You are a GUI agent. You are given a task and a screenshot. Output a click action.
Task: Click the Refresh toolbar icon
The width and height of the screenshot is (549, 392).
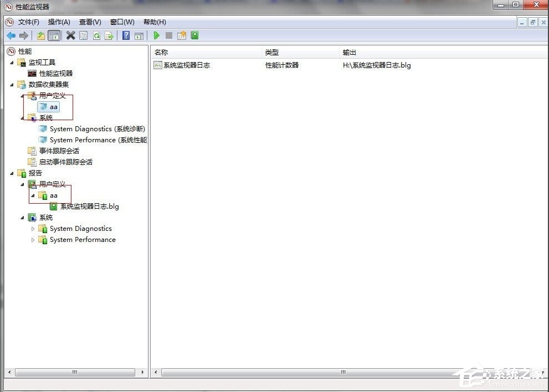pos(96,35)
